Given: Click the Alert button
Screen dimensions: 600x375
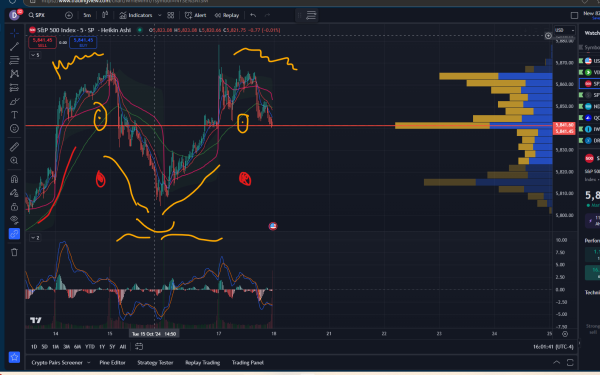Looking at the screenshot, I should (196, 15).
